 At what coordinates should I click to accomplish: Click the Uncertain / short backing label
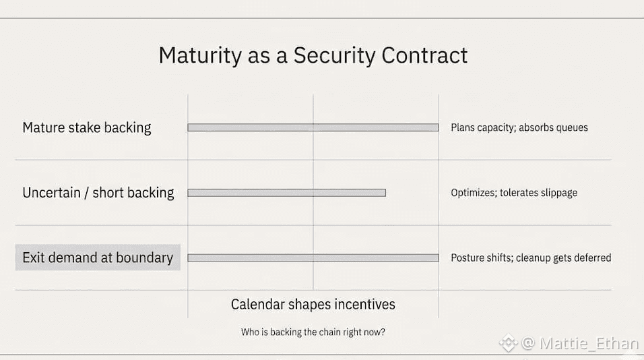[98, 193]
